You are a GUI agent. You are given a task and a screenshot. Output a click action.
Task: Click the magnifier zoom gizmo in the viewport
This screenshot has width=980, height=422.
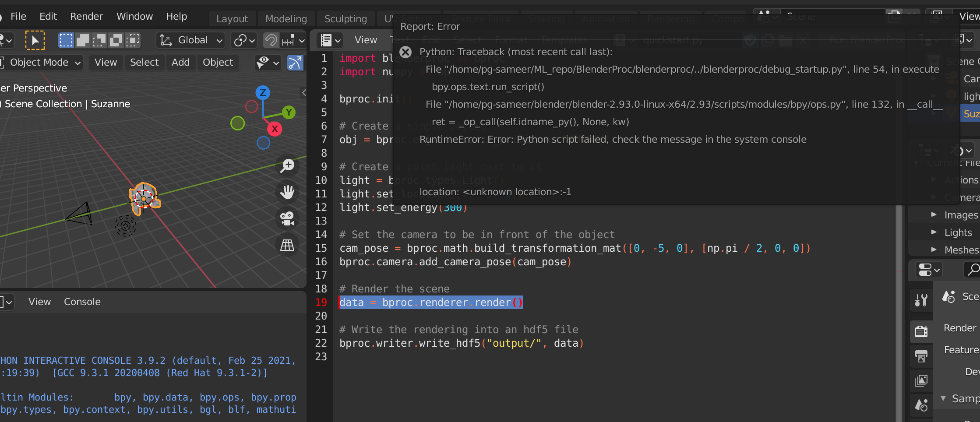tap(287, 166)
